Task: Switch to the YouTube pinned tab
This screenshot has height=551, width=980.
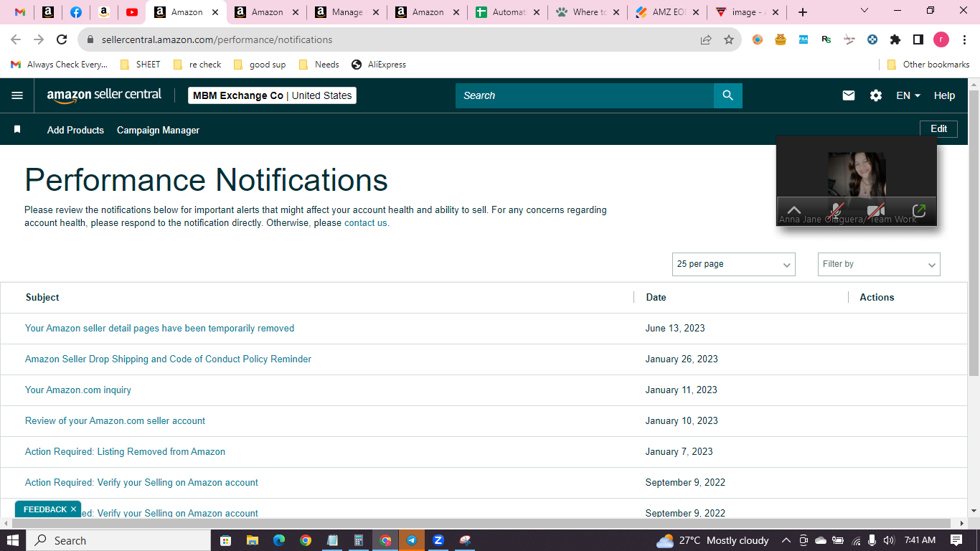Action: pyautogui.click(x=132, y=12)
